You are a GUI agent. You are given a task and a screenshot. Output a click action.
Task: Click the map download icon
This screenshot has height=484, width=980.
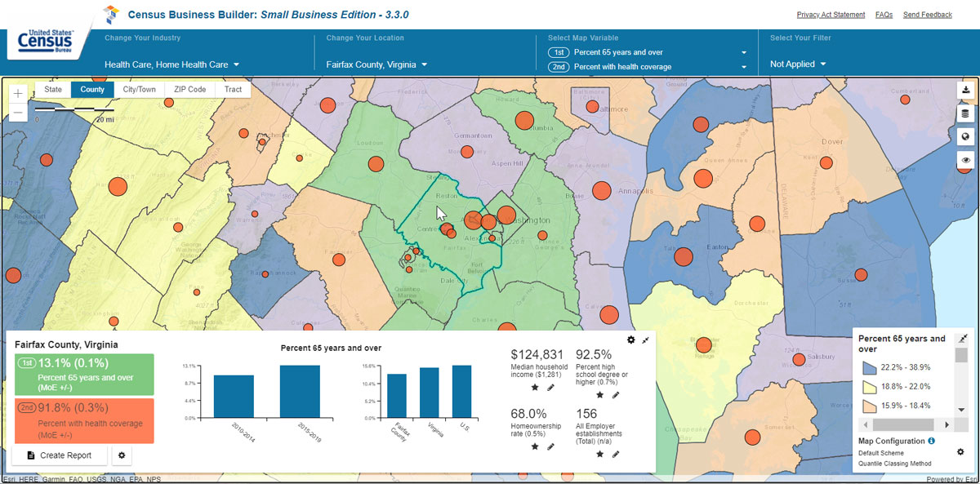[966, 90]
